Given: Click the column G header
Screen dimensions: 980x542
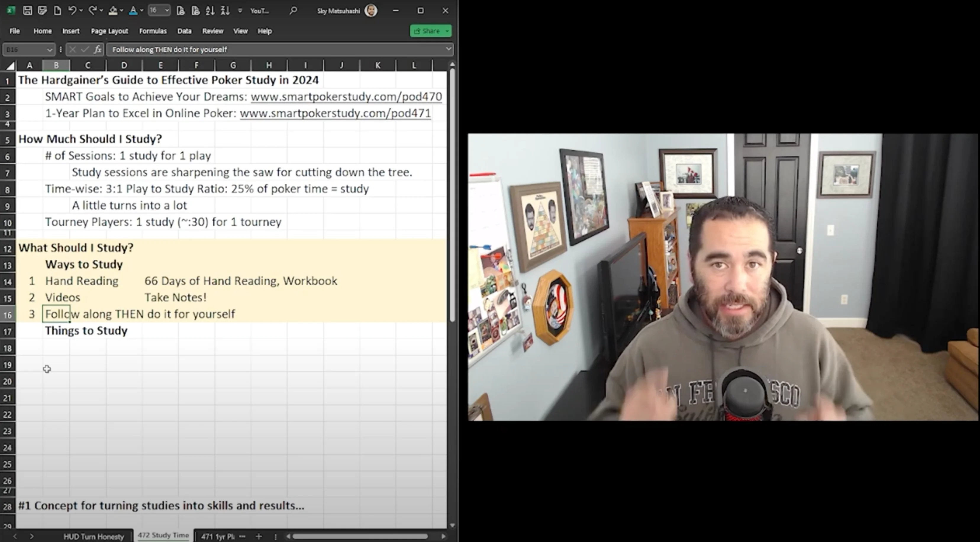Looking at the screenshot, I should pyautogui.click(x=233, y=65).
